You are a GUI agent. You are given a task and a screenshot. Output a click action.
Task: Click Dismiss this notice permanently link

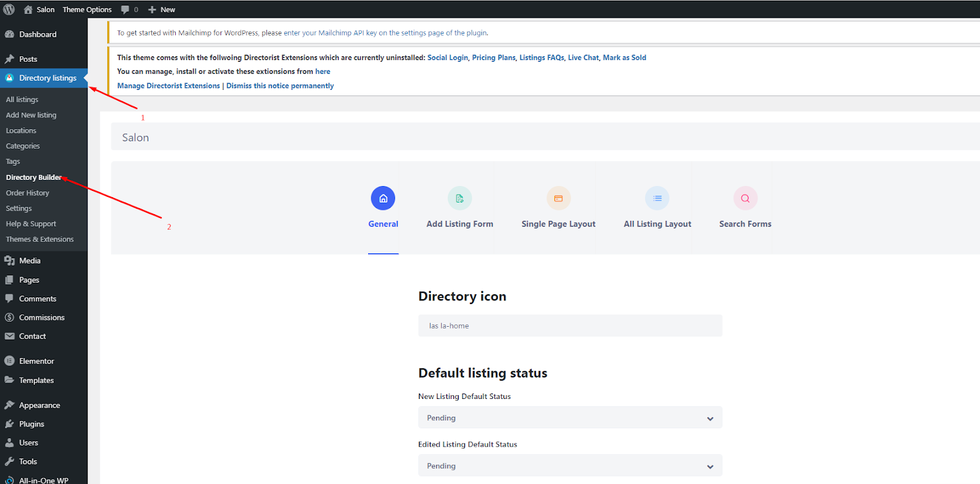(280, 86)
